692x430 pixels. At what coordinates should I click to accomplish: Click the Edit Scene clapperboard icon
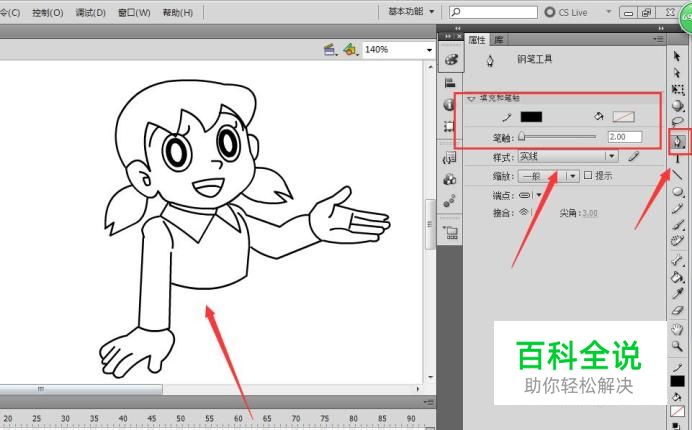click(330, 50)
